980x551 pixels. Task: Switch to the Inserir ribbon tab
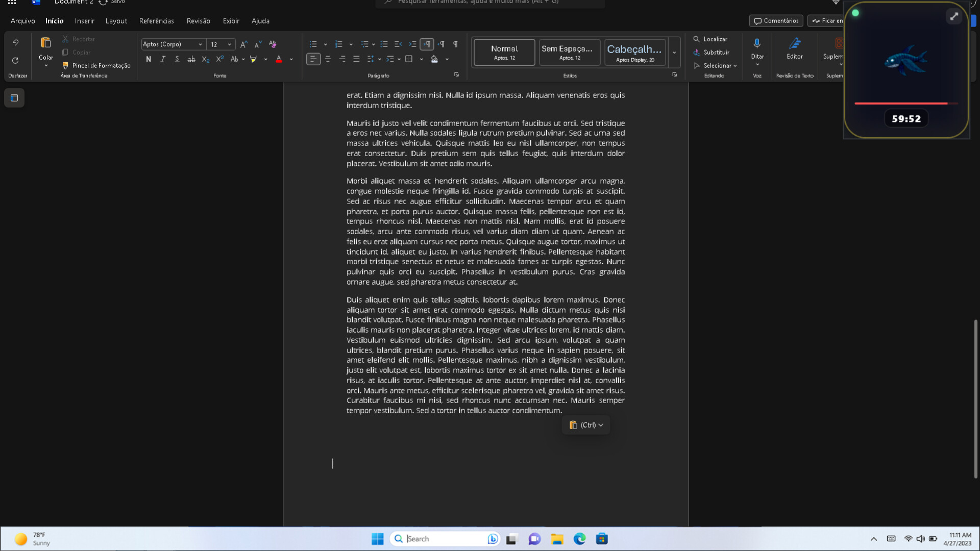[84, 21]
